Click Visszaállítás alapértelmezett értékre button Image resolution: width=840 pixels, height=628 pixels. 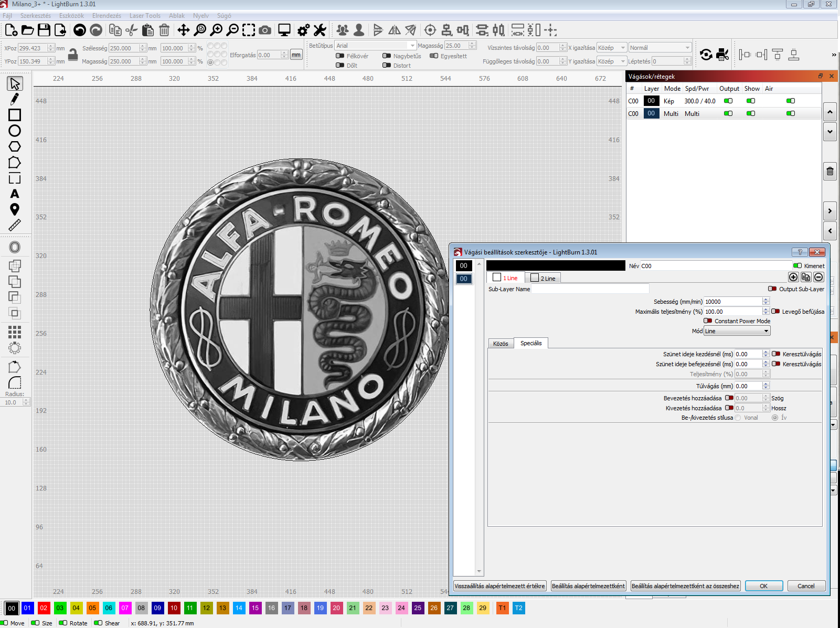click(499, 586)
